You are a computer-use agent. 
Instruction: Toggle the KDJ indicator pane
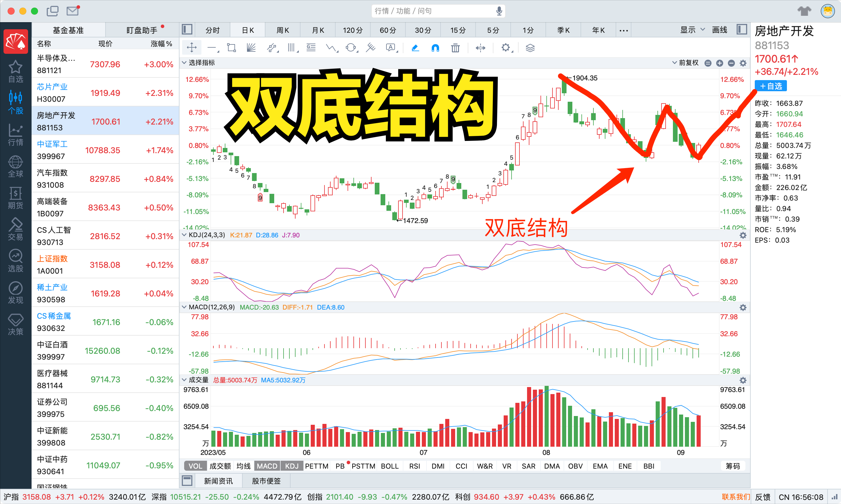[x=292, y=466]
